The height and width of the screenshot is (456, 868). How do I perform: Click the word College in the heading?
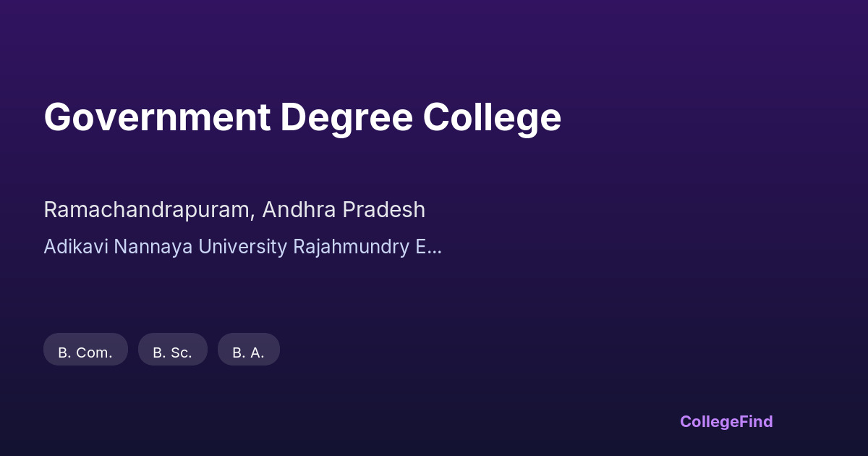click(492, 117)
